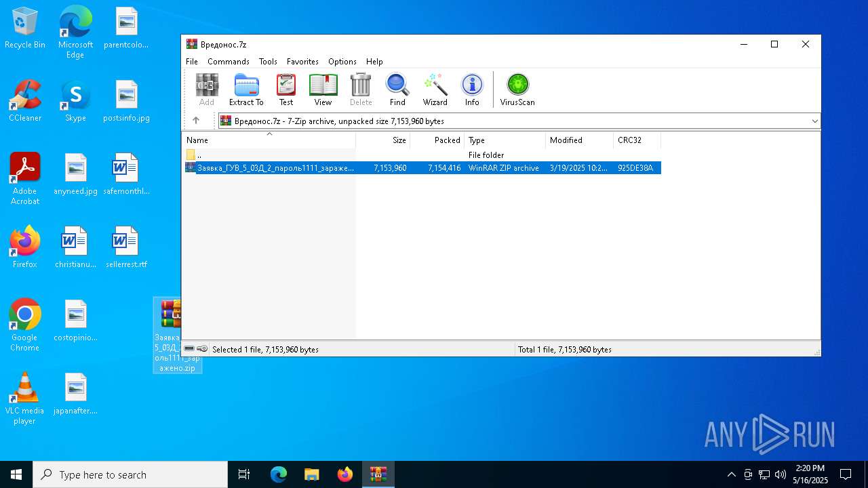This screenshot has width=868, height=488.
Task: Open Recycle Bin desktop icon
Action: pyautogui.click(x=25, y=28)
